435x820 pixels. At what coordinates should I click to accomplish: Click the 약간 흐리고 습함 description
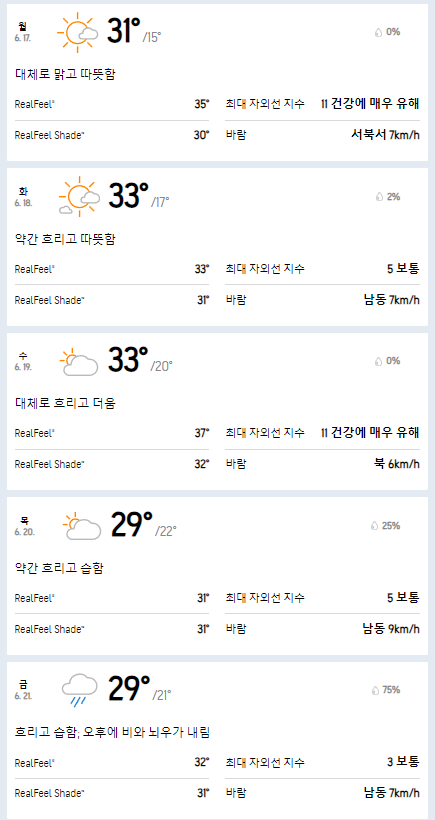[59, 568]
